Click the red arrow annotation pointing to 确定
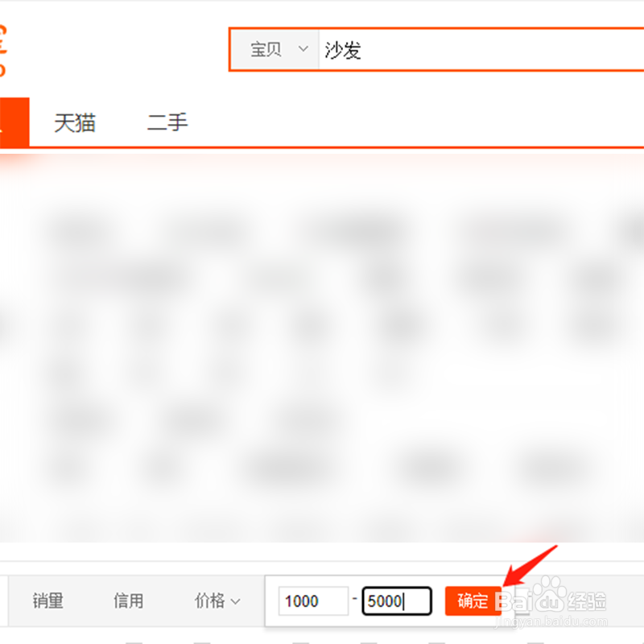Viewport: 644px width, 644px height. pyautogui.click(x=530, y=566)
